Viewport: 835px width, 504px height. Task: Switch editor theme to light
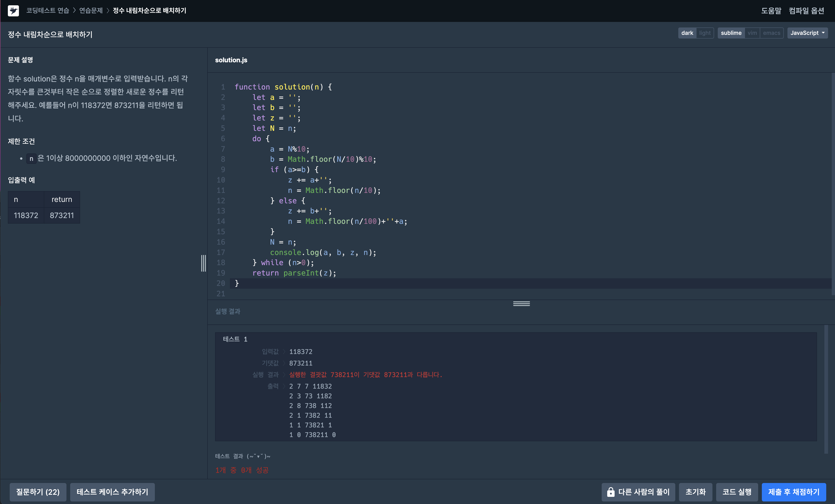(705, 33)
